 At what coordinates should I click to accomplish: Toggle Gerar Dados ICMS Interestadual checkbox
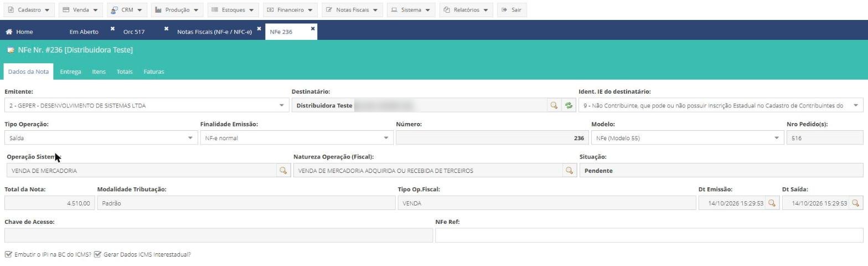point(97,254)
